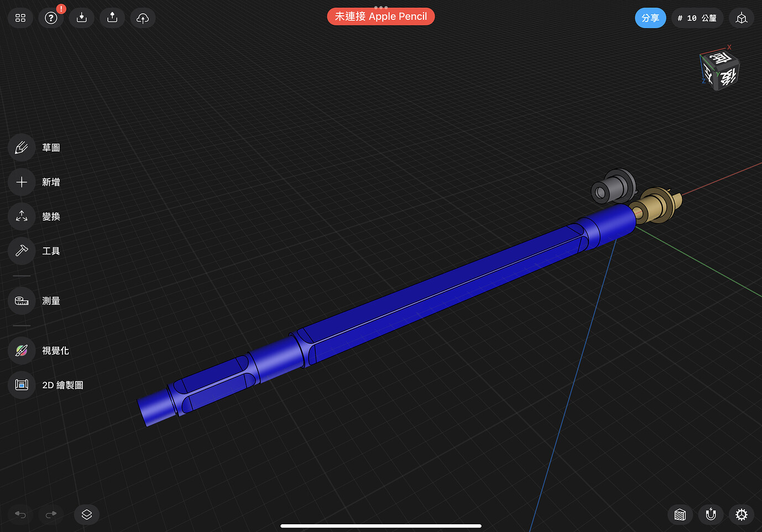The image size is (762, 532).
Task: Toggle snapping with the magnet icon
Action: click(x=711, y=514)
